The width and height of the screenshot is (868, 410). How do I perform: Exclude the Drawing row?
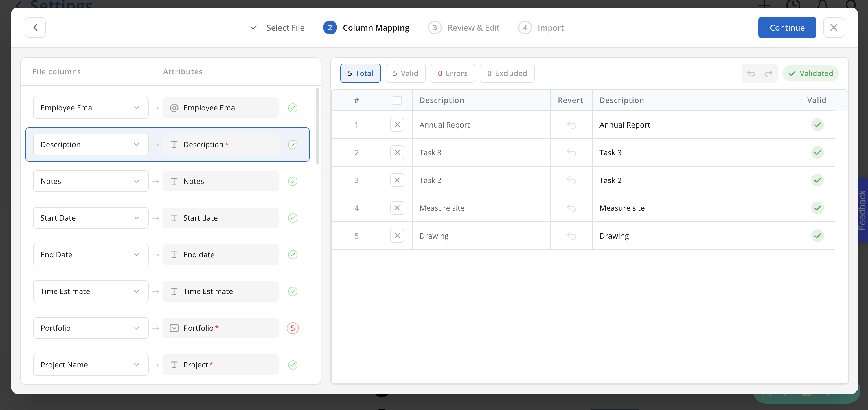tap(397, 236)
